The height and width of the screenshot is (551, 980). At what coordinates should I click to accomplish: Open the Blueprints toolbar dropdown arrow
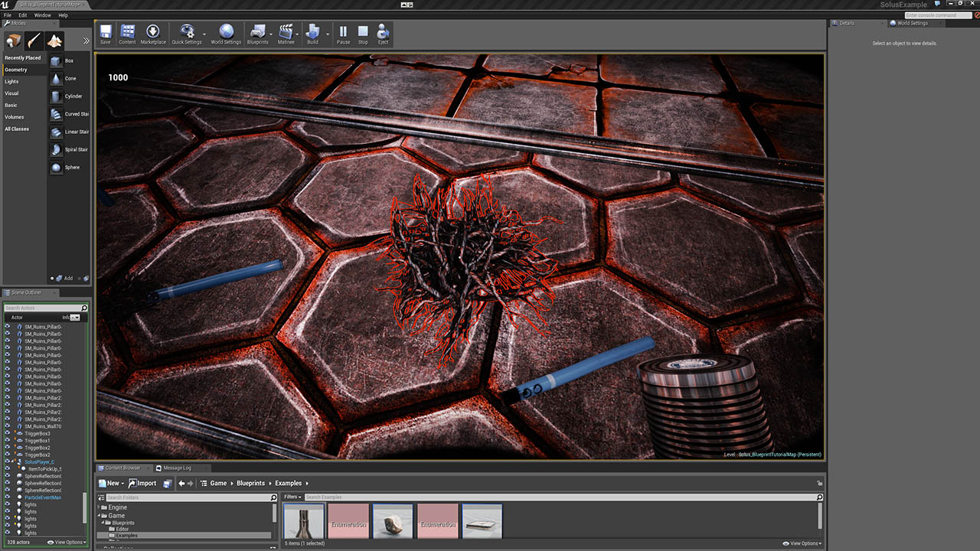[271, 34]
